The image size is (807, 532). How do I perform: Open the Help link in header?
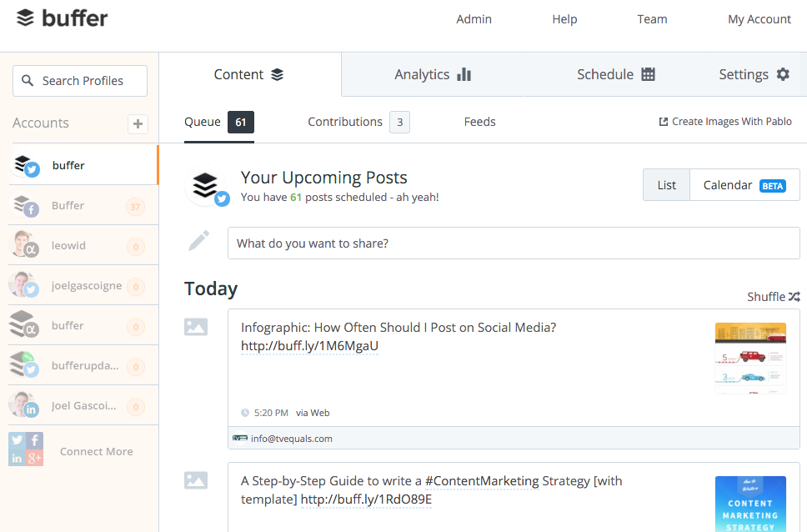click(x=564, y=19)
